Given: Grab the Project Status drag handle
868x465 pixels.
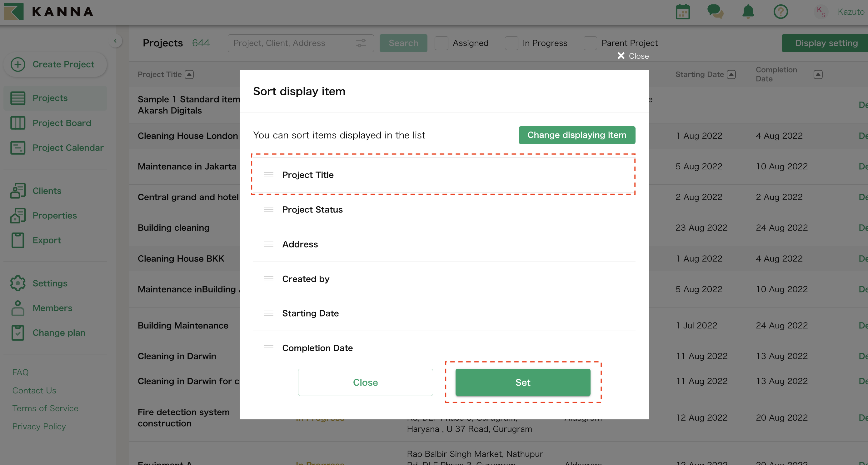Looking at the screenshot, I should 268,210.
